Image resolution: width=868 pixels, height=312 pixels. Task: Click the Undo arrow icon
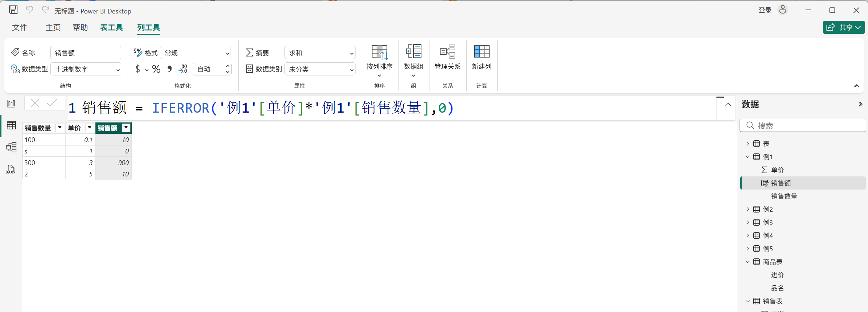pyautogui.click(x=30, y=10)
